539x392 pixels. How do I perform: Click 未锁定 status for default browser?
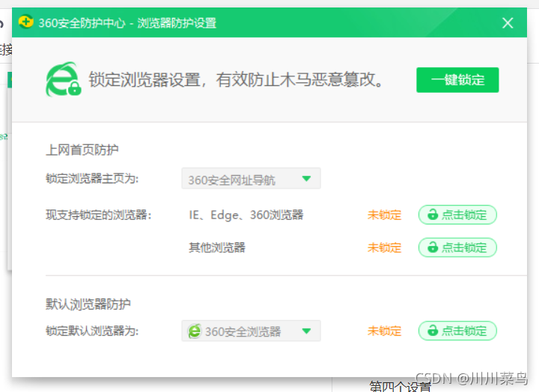pyautogui.click(x=384, y=331)
